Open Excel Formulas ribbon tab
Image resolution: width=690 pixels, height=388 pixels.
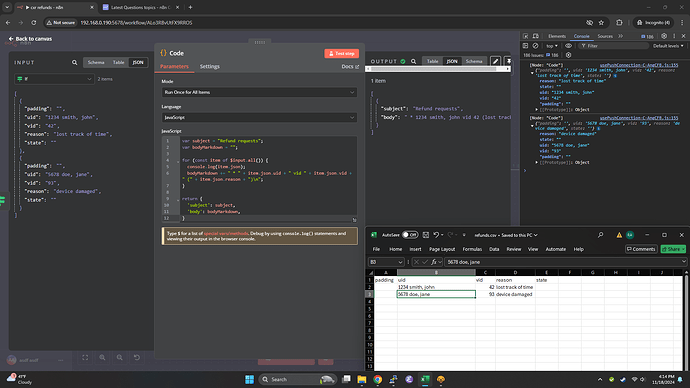coord(472,249)
